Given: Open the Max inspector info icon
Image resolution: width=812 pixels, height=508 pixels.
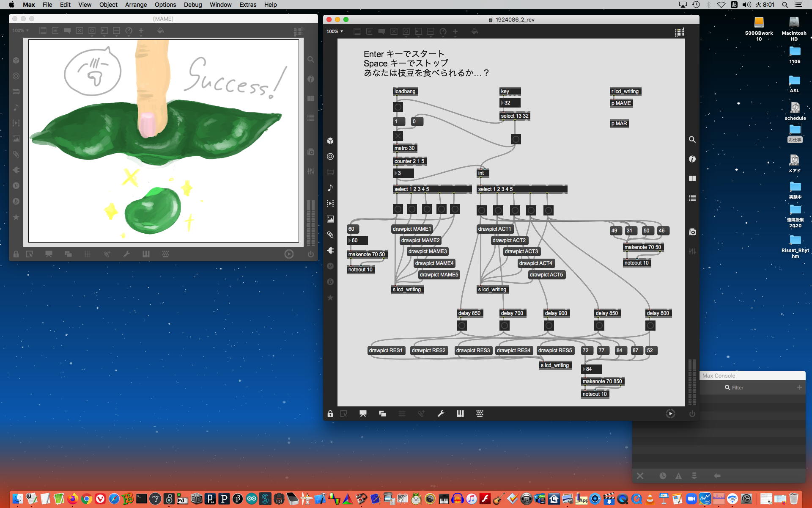Looking at the screenshot, I should click(x=692, y=159).
